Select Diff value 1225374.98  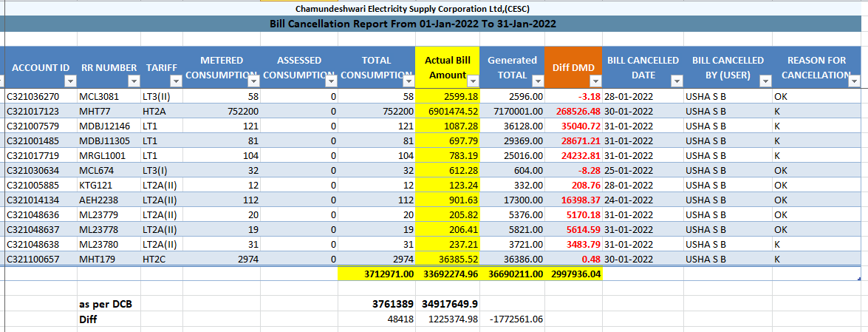pyautogui.click(x=448, y=319)
